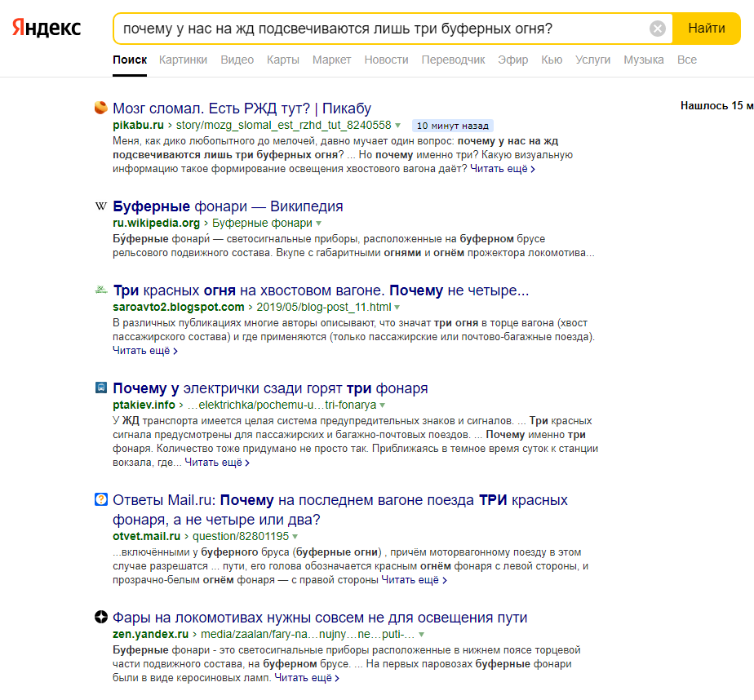The image size is (754, 700).
Task: Go to the Карты tab
Action: point(282,60)
